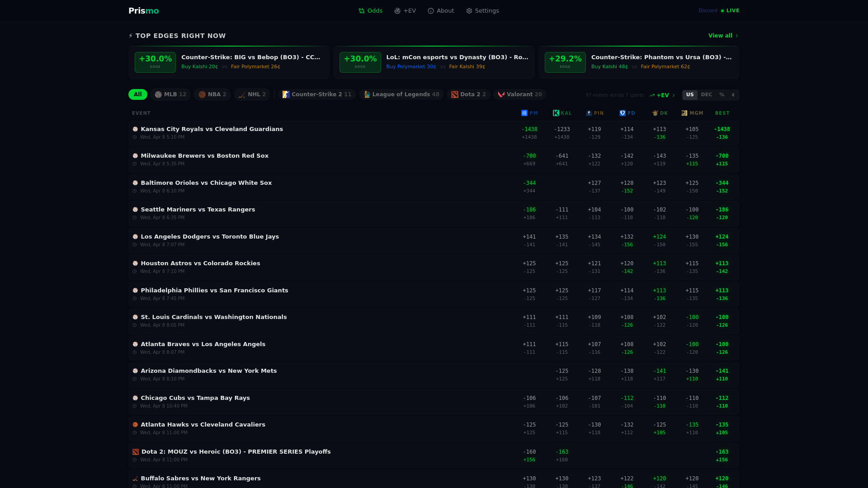Click hockey icon beside Buffalo Sabres row
The image size is (868, 488).
click(x=135, y=479)
